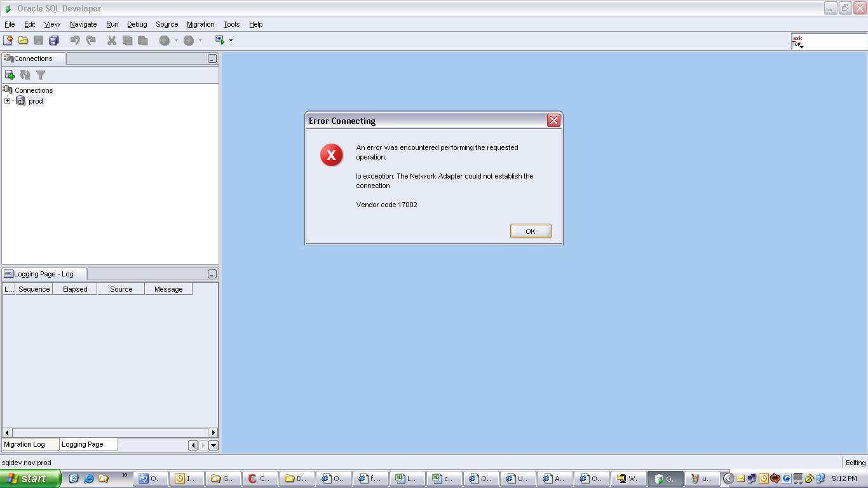868x488 pixels.
Task: Open the Migration menu
Action: click(x=200, y=24)
